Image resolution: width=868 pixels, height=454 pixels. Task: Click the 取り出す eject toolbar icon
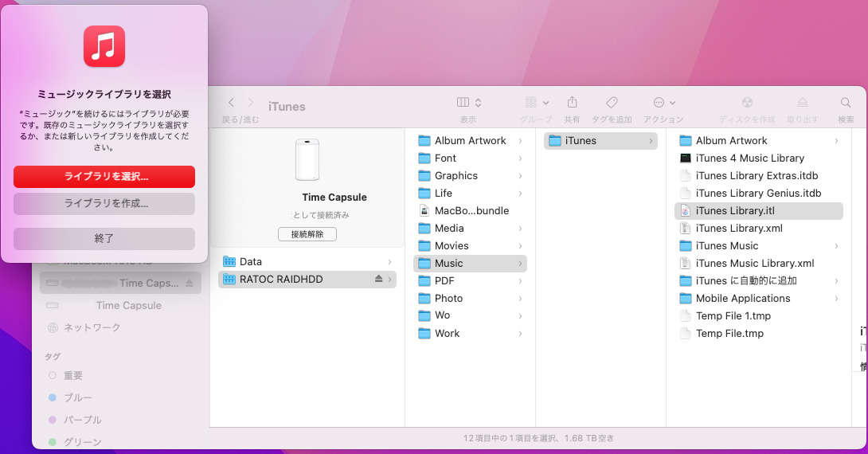[x=803, y=103]
